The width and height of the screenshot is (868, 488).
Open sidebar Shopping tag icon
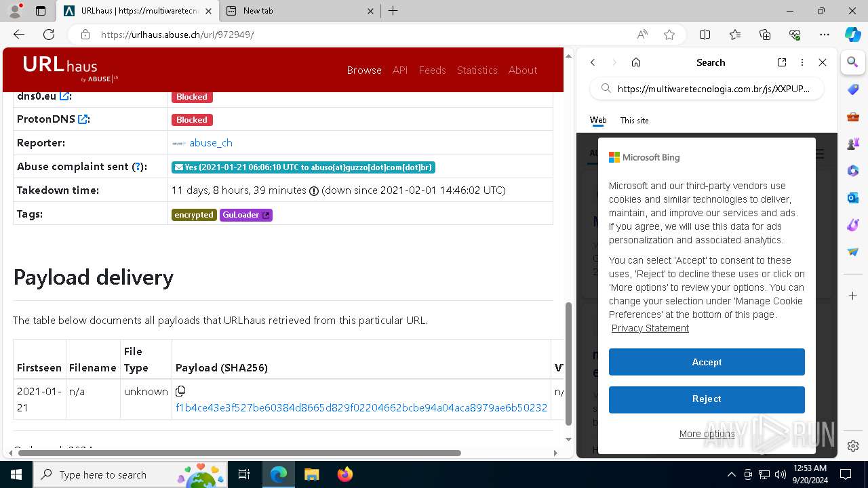point(853,89)
